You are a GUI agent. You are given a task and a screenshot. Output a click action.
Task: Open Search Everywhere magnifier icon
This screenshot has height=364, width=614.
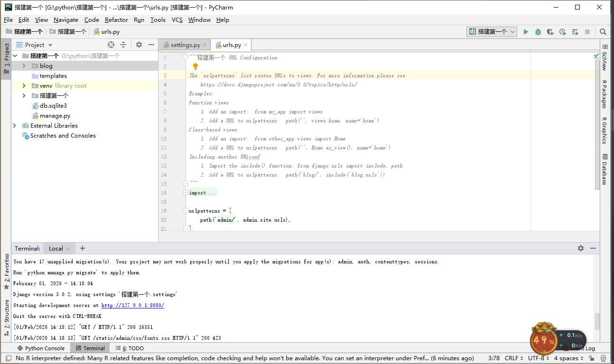[603, 32]
